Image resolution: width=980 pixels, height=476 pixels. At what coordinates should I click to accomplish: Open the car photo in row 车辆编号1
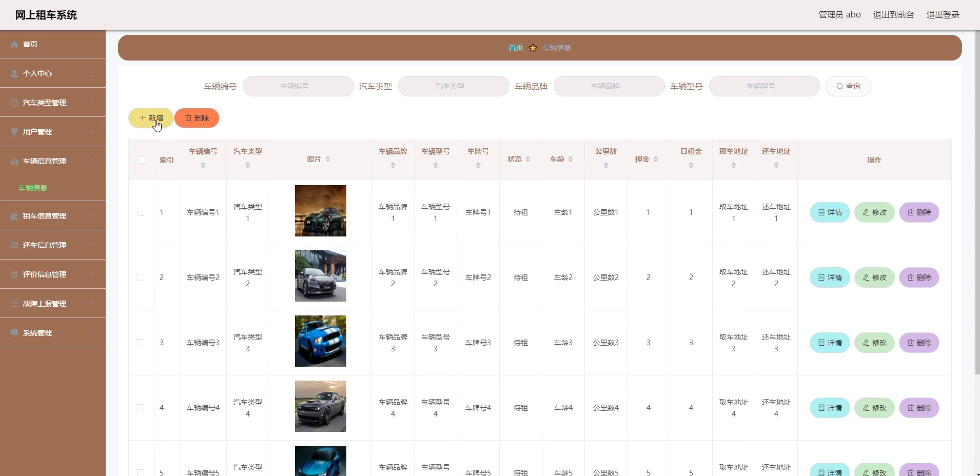[x=321, y=211]
